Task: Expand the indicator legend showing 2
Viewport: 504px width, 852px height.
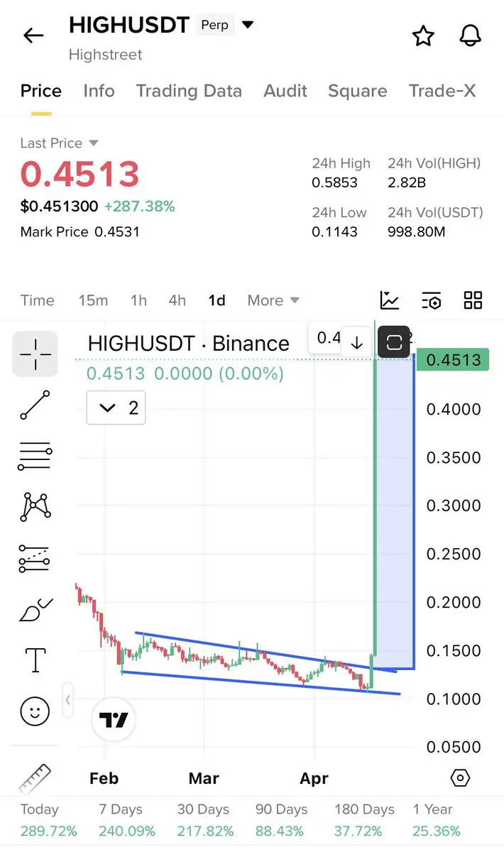Action: tap(116, 408)
